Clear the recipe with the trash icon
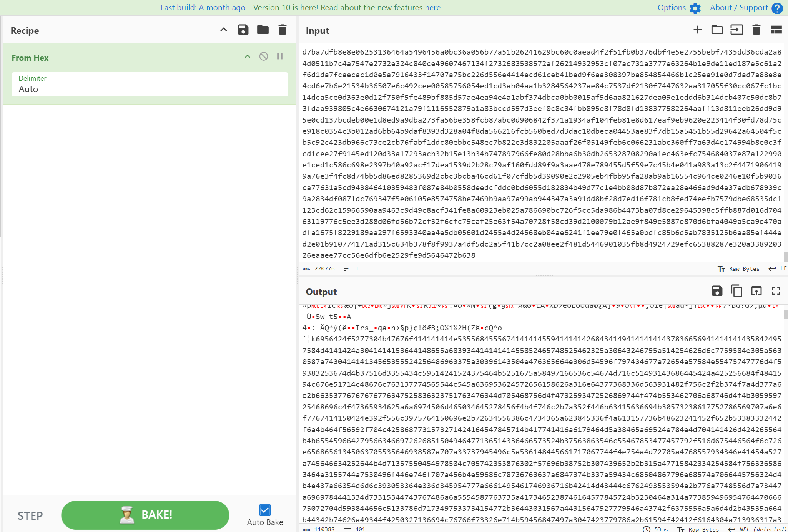The width and height of the screenshot is (788, 532). (282, 30)
